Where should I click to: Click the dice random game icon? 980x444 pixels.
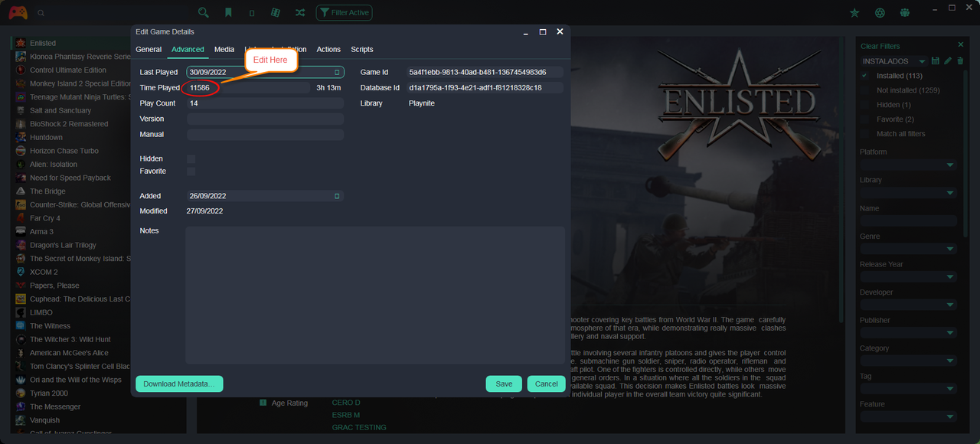click(276, 12)
